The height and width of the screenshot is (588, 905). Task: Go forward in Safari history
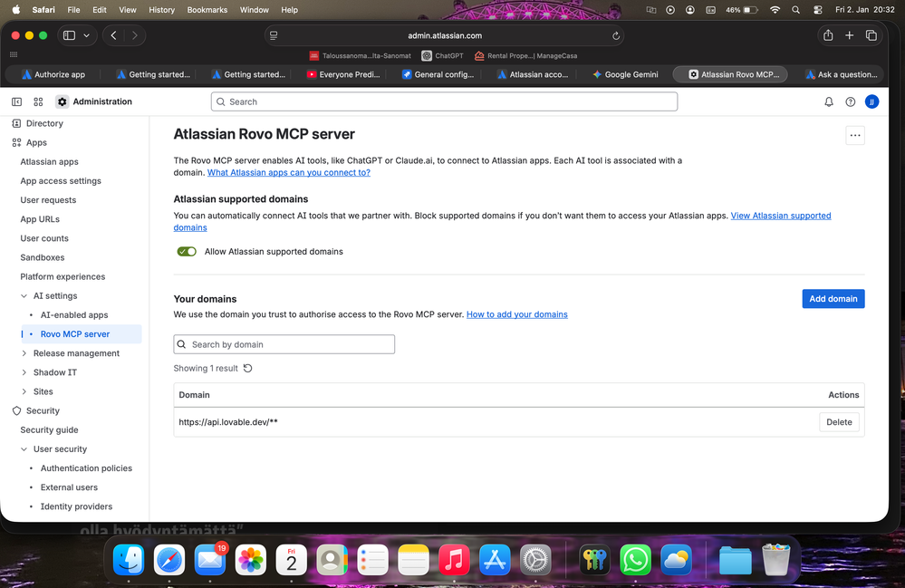[x=134, y=35]
